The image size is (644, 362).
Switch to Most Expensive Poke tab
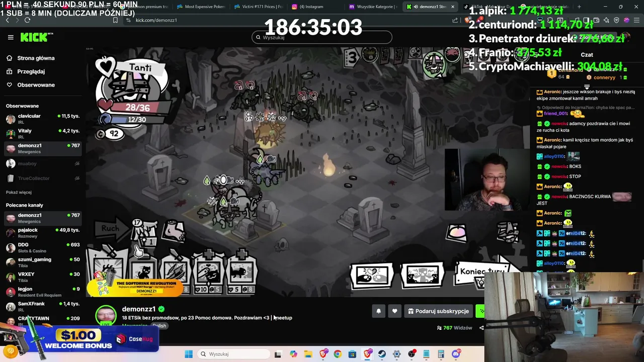tap(201, 7)
